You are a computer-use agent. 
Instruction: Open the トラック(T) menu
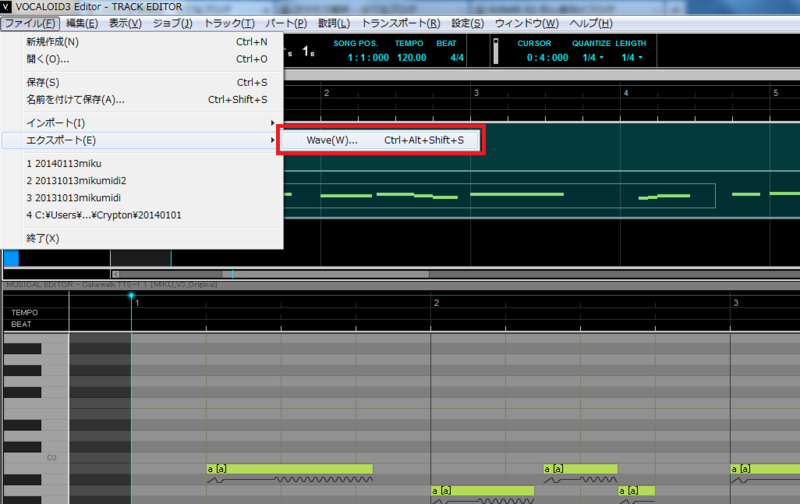click(229, 23)
